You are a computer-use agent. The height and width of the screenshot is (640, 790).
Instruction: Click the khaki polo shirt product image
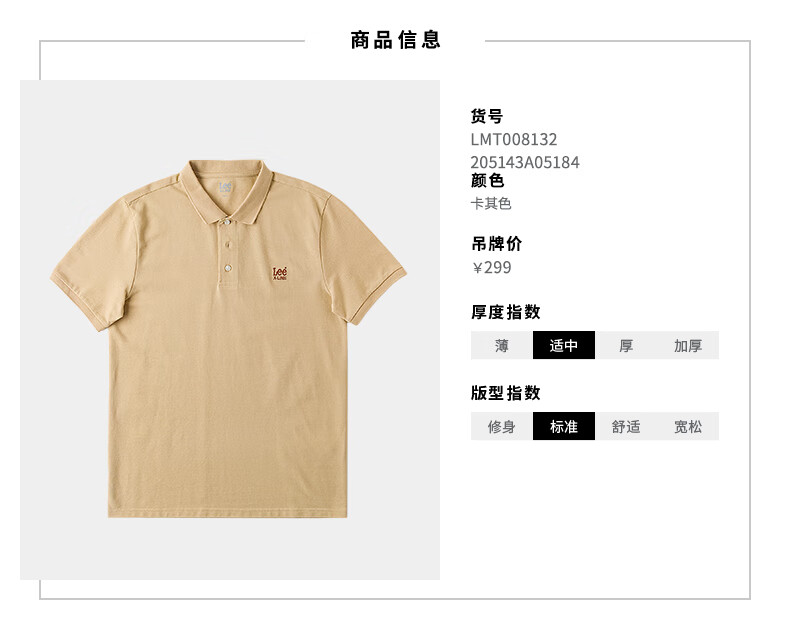(x=228, y=339)
